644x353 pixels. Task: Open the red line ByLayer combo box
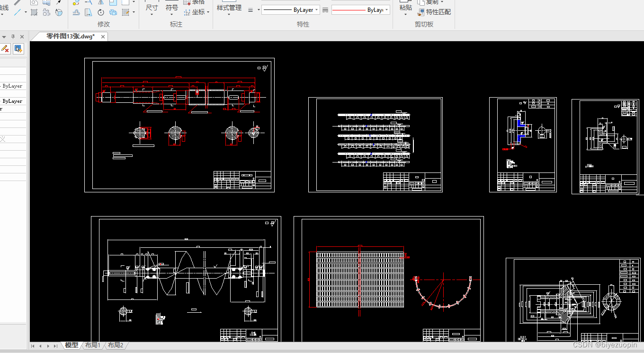(x=360, y=10)
